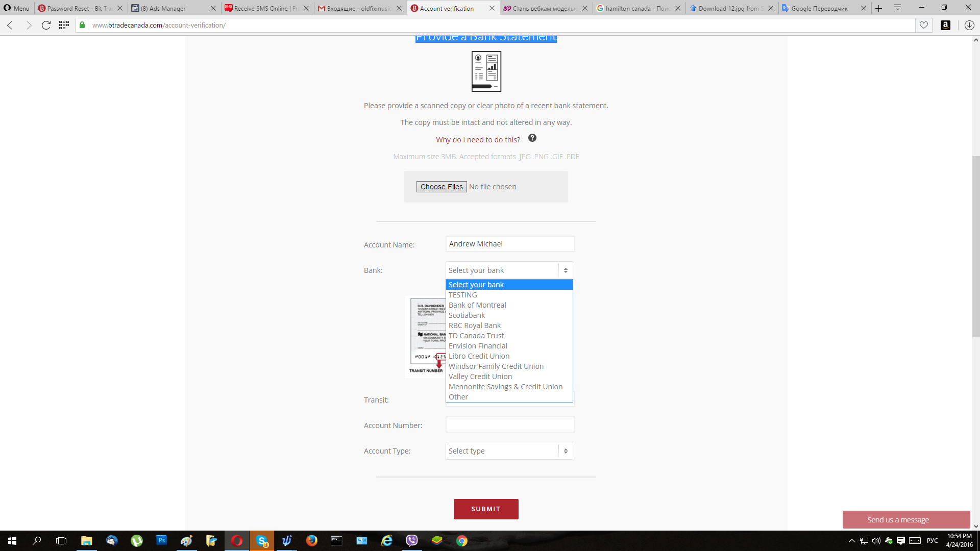Open Firefox from the taskbar
This screenshot has height=551, width=980.
point(311,541)
